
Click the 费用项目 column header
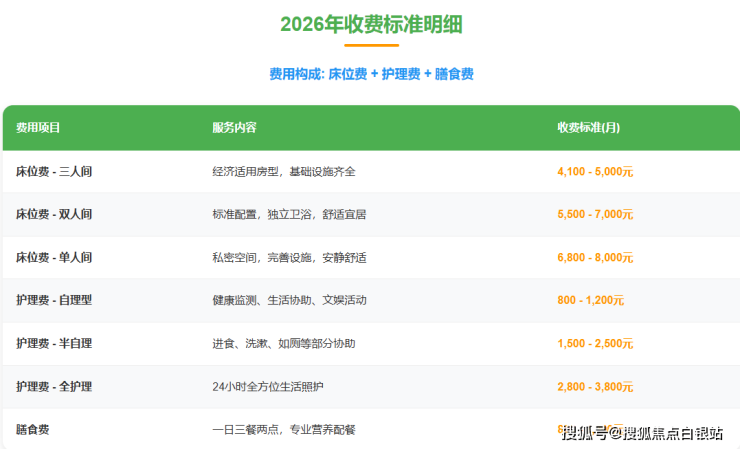click(38, 128)
